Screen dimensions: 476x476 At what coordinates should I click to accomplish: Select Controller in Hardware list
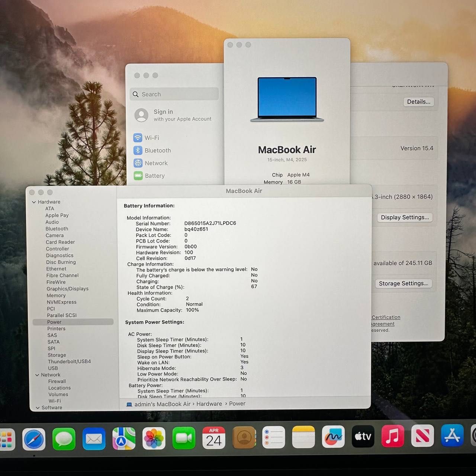(57, 249)
